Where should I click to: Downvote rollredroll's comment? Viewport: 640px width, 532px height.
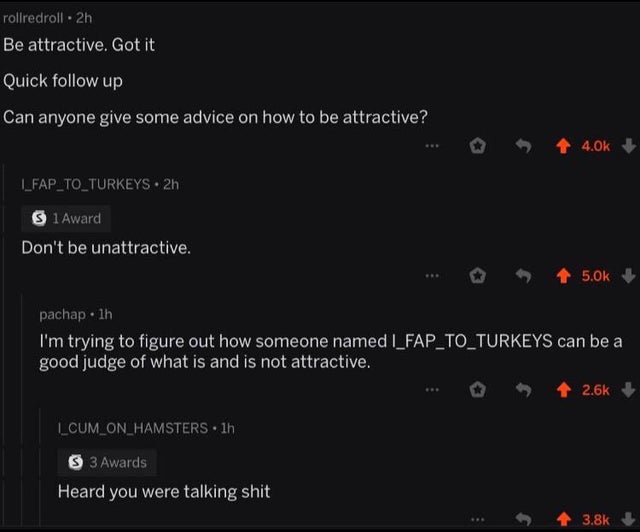[628, 146]
